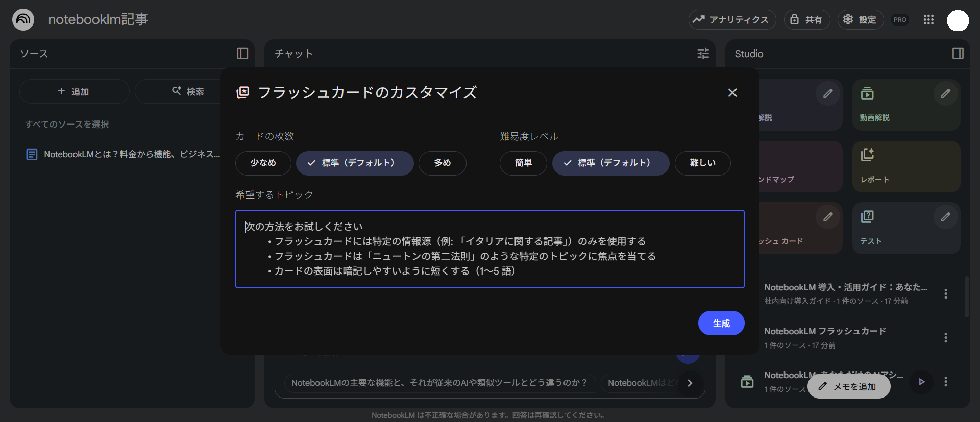Click the flashcard dialog title icon
The width and height of the screenshot is (980, 422).
click(x=243, y=92)
